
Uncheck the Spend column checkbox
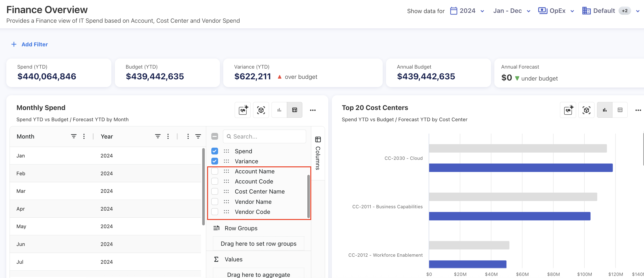(x=215, y=151)
